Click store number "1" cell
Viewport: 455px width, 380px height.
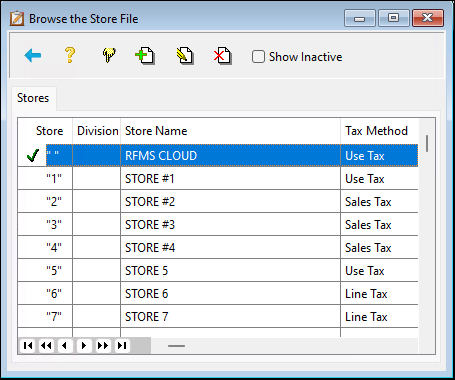(45, 179)
